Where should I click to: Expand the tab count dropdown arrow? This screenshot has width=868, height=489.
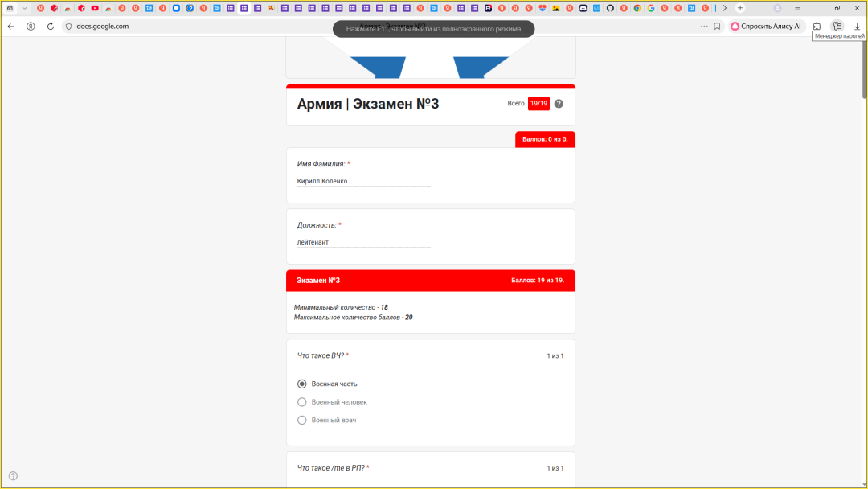tap(24, 8)
